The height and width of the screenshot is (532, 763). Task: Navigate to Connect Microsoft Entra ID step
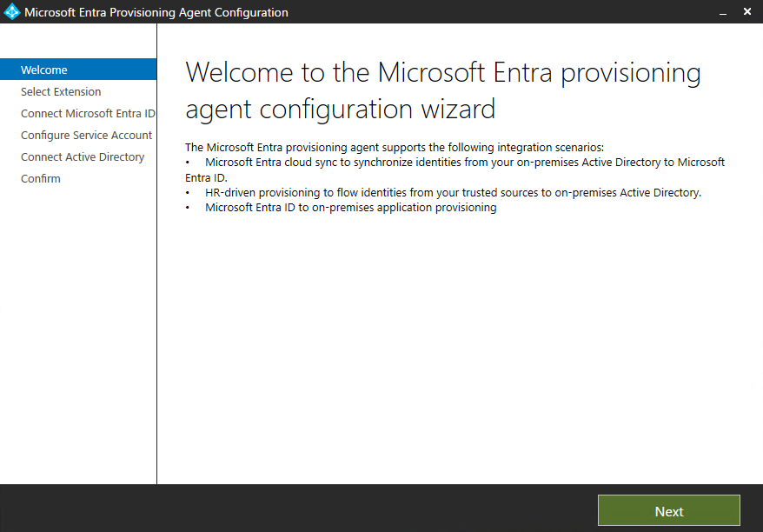88,113
